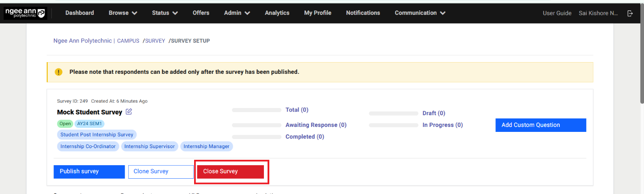Navigate to My Profile
This screenshot has height=194, width=644.
point(317,13)
